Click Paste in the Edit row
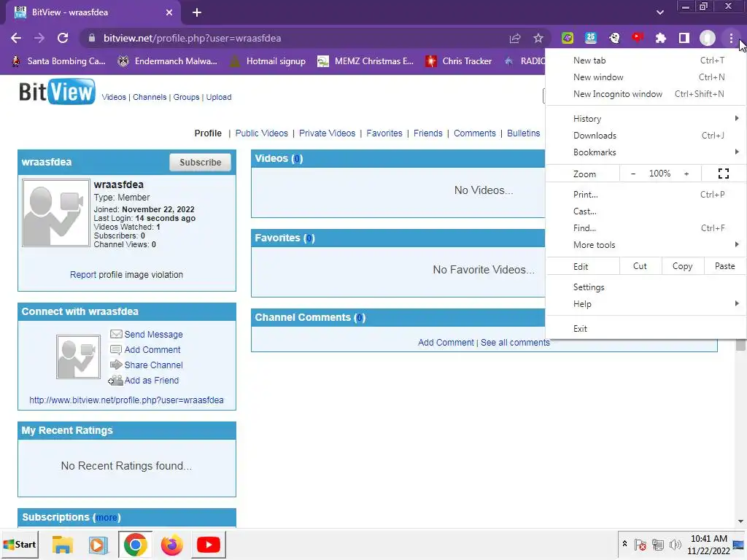 tap(724, 266)
